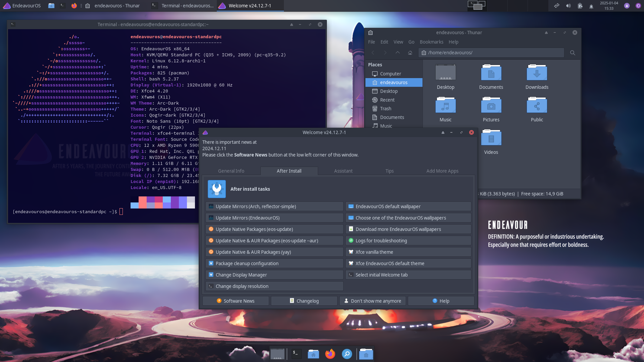Select Recent in Thunar Places sidebar
Screen dimensions: 644x362
[394, 100]
